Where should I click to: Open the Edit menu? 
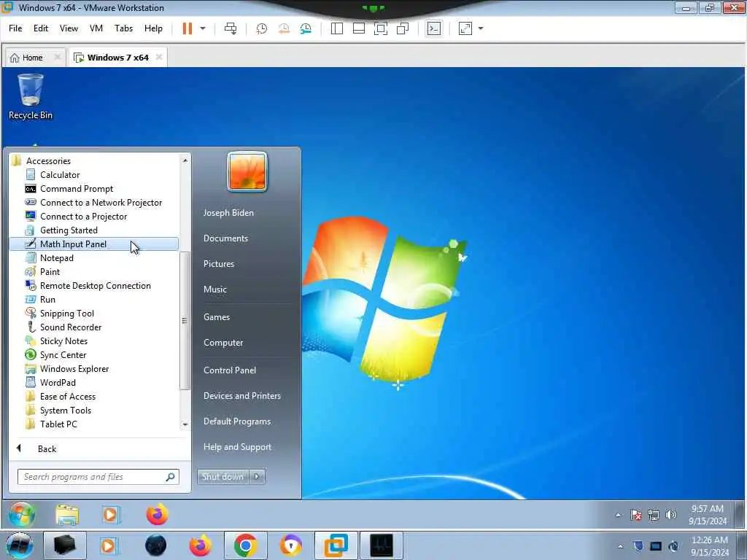click(x=41, y=28)
